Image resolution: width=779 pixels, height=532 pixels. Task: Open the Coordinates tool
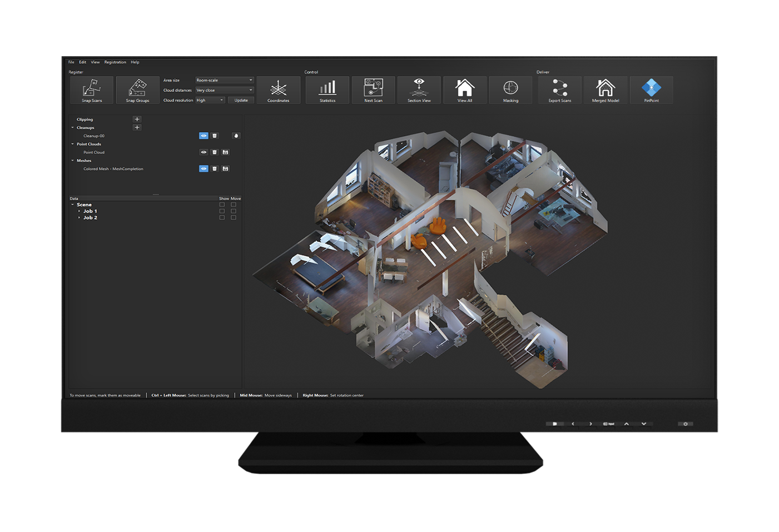tap(278, 90)
